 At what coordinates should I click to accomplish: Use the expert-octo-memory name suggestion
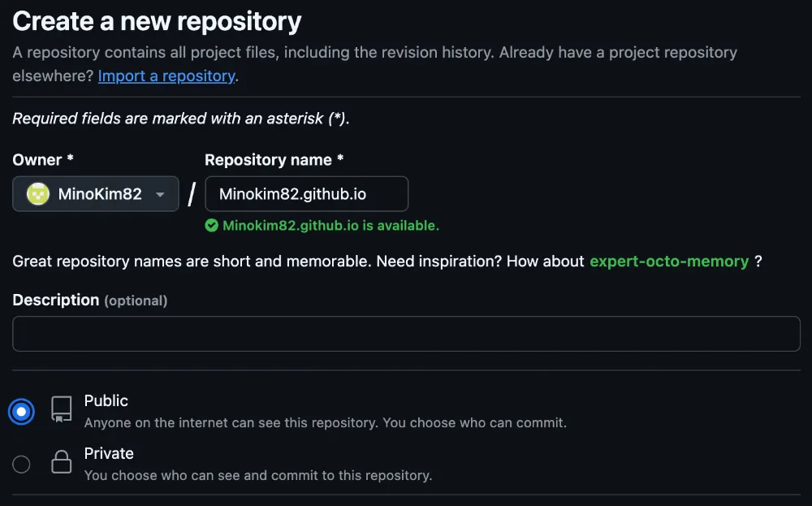click(669, 261)
